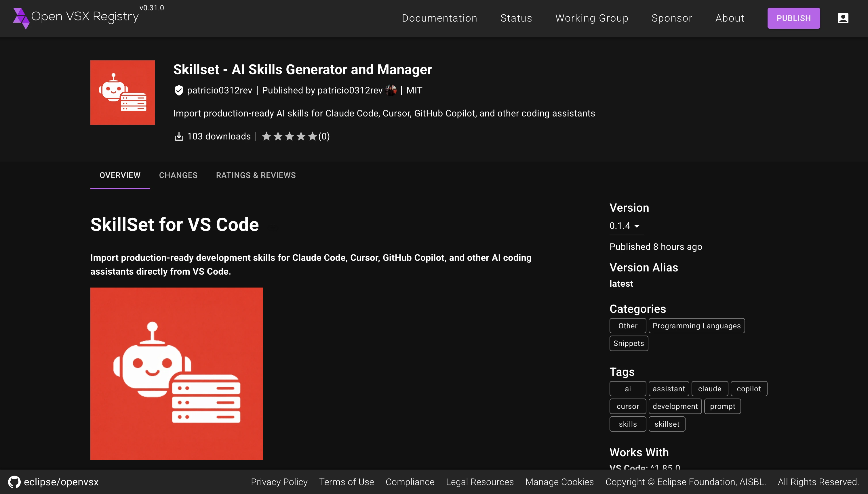The height and width of the screenshot is (494, 868).
Task: Open the About navigation link
Action: (730, 18)
